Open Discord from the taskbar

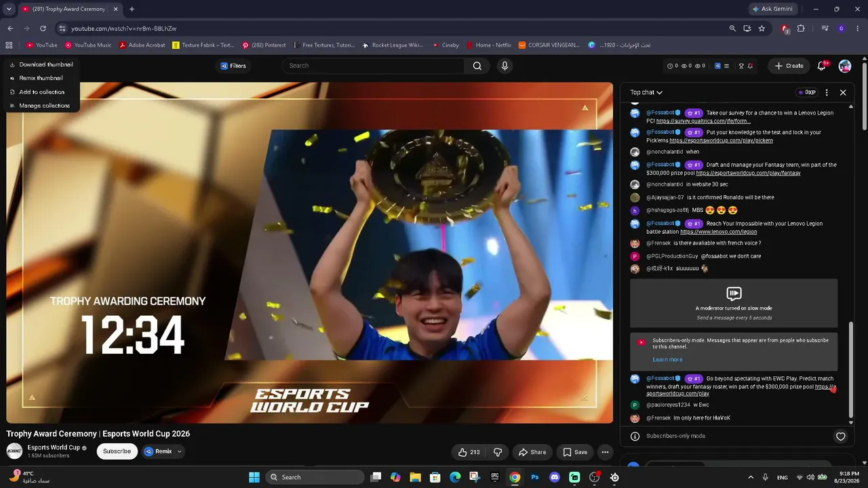coord(555,477)
